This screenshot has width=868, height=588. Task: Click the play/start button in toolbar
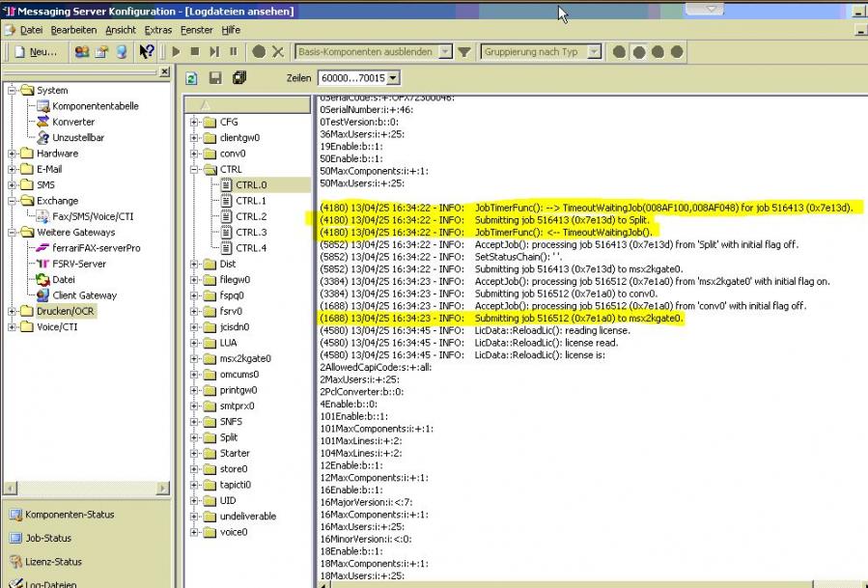(x=176, y=52)
